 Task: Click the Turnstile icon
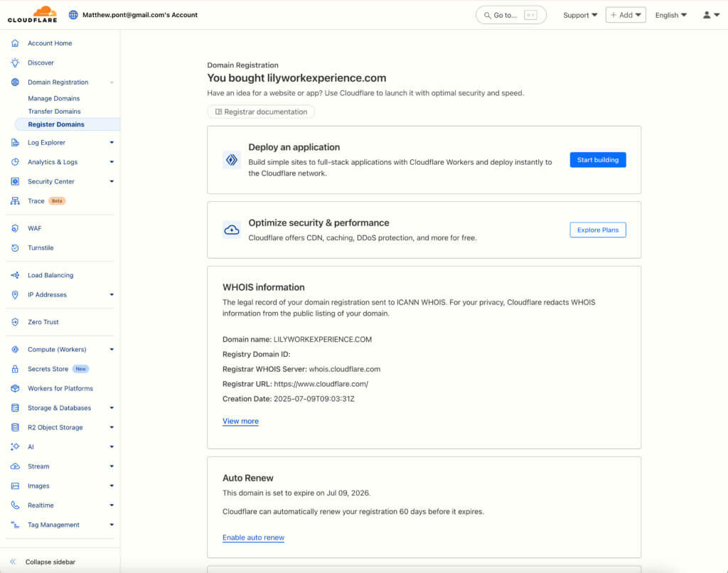15,248
